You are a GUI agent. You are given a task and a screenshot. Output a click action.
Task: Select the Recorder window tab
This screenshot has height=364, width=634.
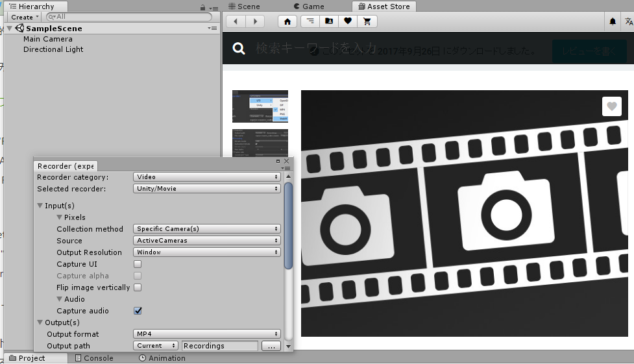tap(66, 166)
